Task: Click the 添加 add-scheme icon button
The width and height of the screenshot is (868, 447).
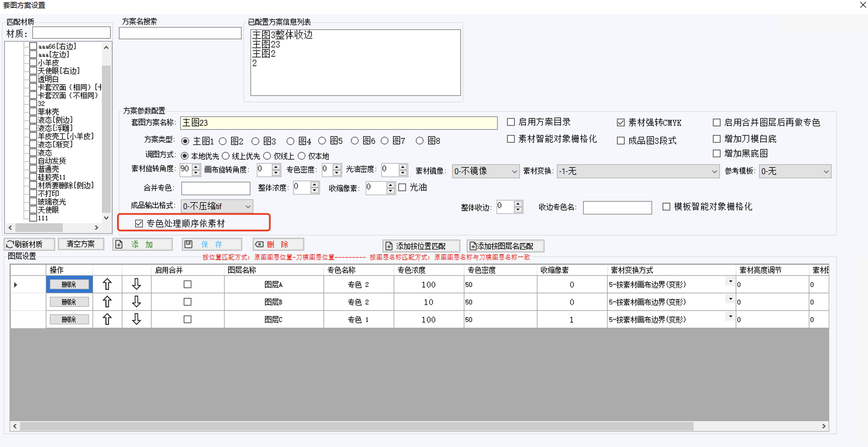Action: 142,244
